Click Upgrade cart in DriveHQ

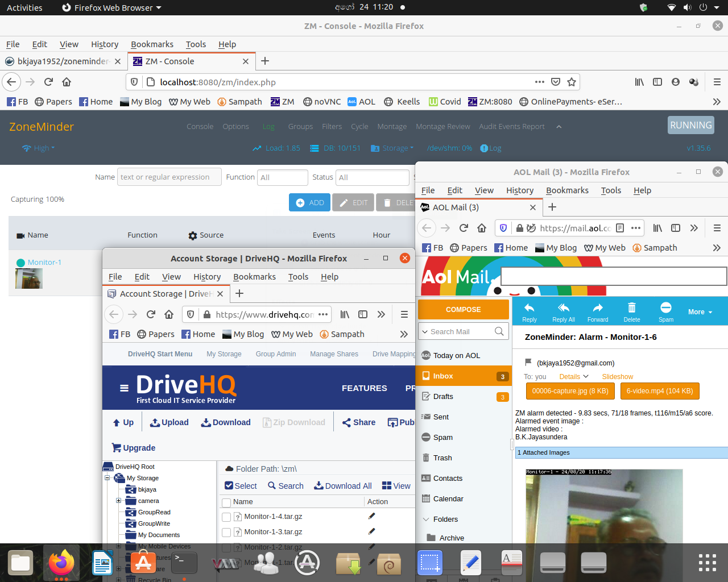tap(134, 448)
